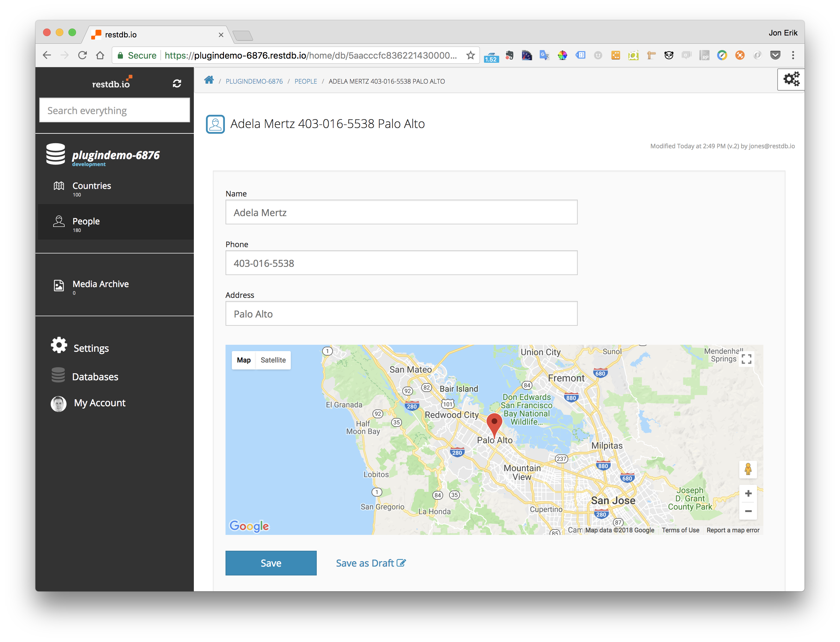The image size is (840, 642).
Task: Click the My Account profile icon
Action: [x=59, y=403]
